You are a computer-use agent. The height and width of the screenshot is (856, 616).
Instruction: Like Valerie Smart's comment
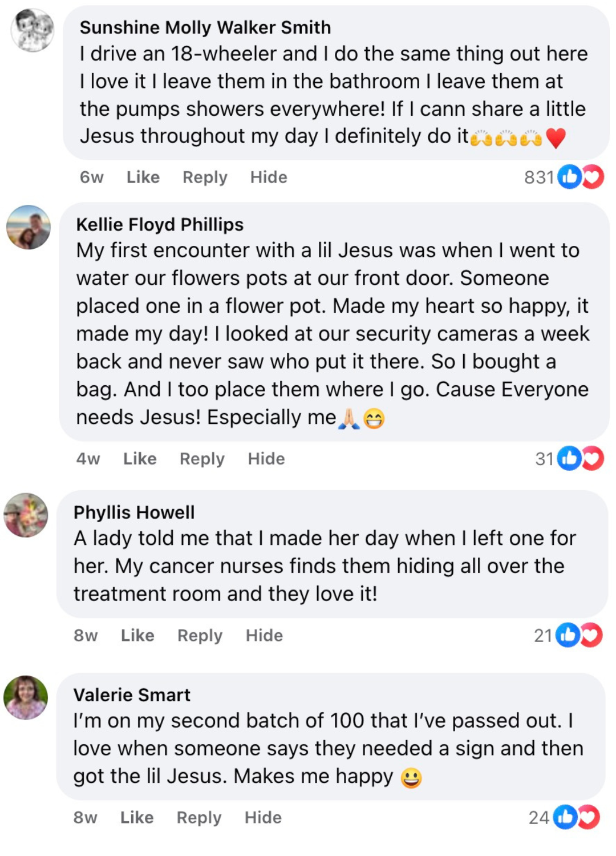click(x=137, y=817)
